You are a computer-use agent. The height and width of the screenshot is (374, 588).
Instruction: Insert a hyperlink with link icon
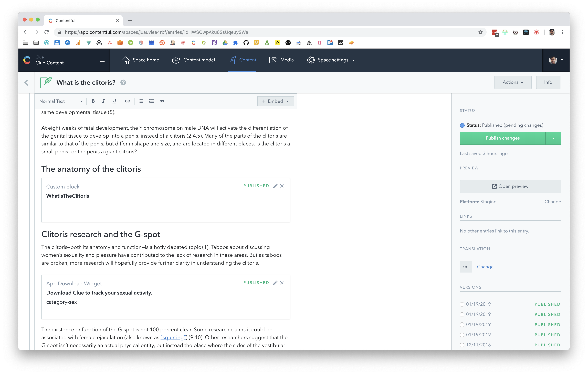[x=127, y=101]
